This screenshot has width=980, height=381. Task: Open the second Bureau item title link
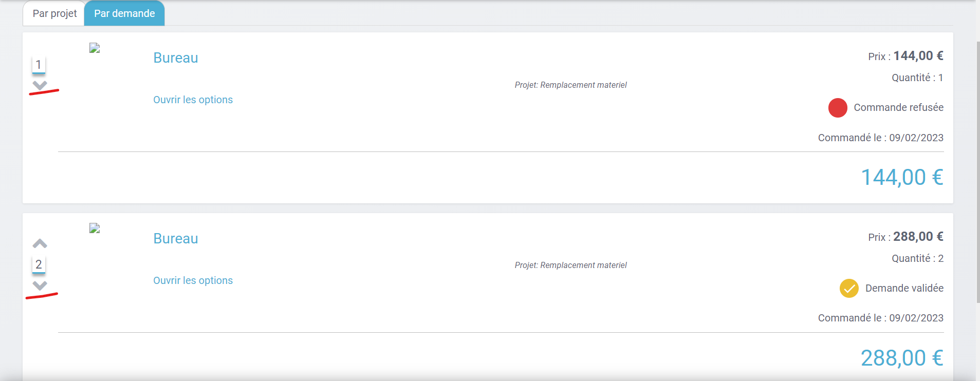point(176,239)
